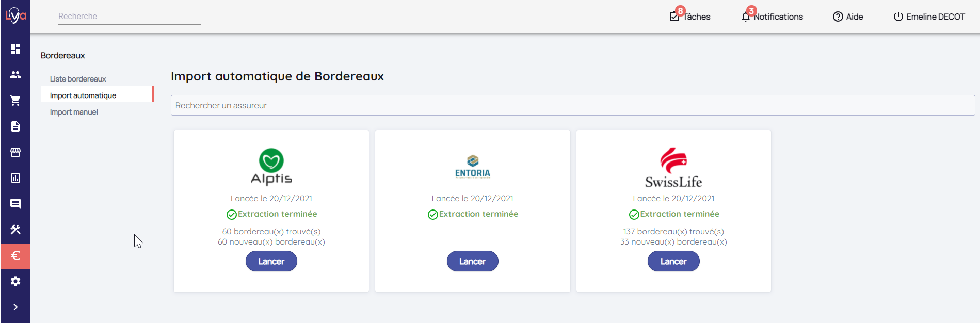The image size is (980, 323).
Task: Select Import automatique in the submenu
Action: click(x=83, y=95)
